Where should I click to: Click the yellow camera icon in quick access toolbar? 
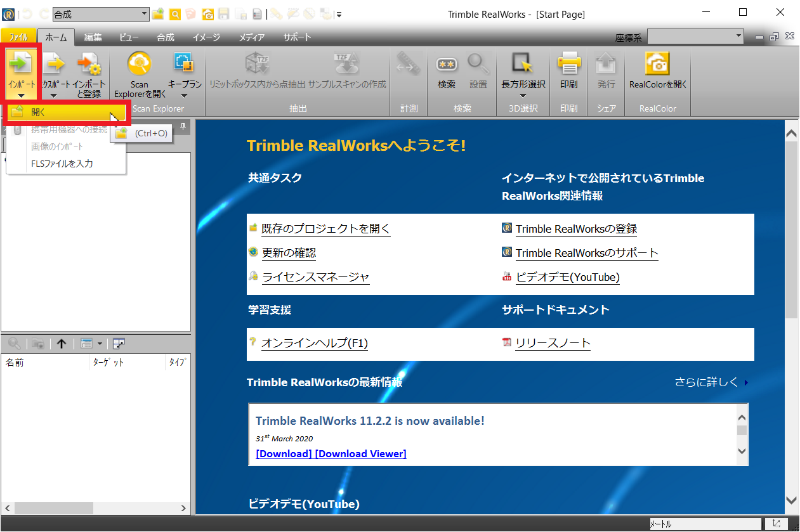(x=207, y=14)
